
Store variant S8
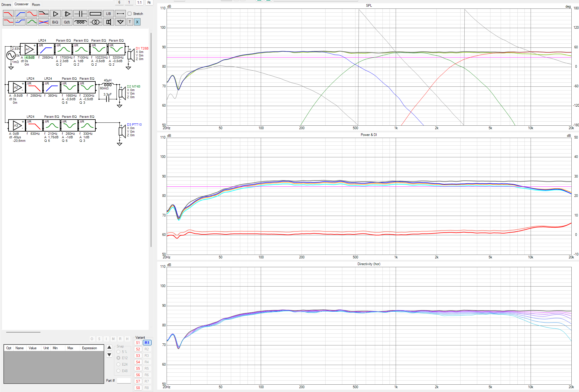[x=138, y=388]
